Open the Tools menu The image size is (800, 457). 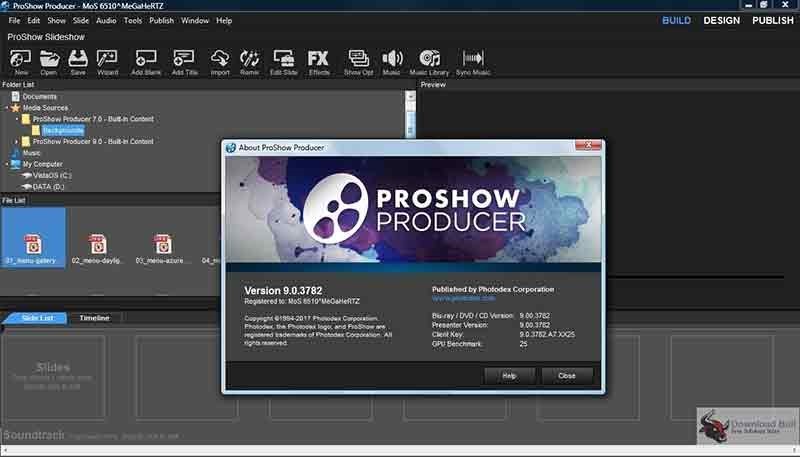pyautogui.click(x=133, y=20)
